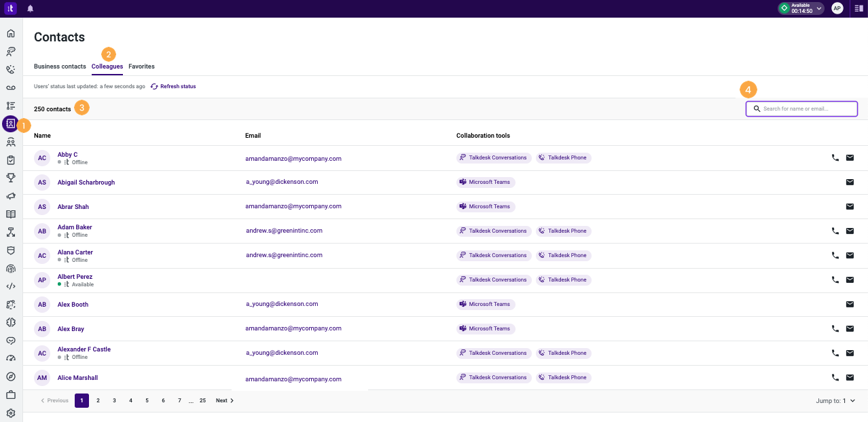Screen dimensions: 868x422
Task: Open the panel layout icon top-right
Action: [x=857, y=8]
